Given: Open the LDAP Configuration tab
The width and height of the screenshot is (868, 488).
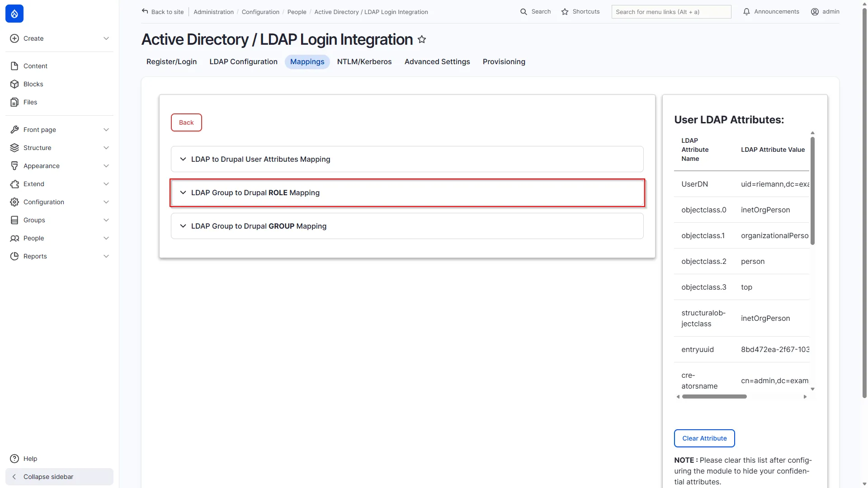Looking at the screenshot, I should tap(243, 62).
